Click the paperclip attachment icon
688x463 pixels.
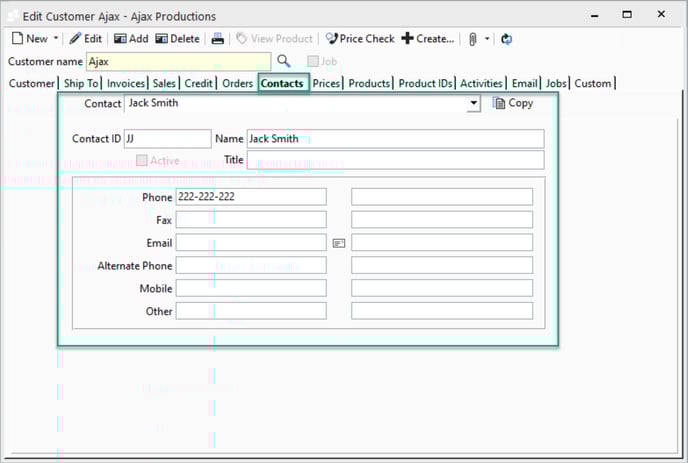[473, 39]
